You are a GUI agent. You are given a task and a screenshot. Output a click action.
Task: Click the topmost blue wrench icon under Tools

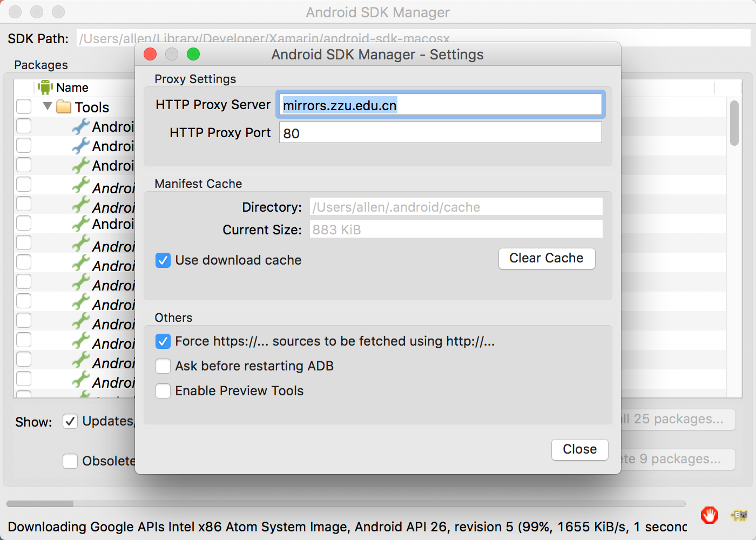point(80,126)
